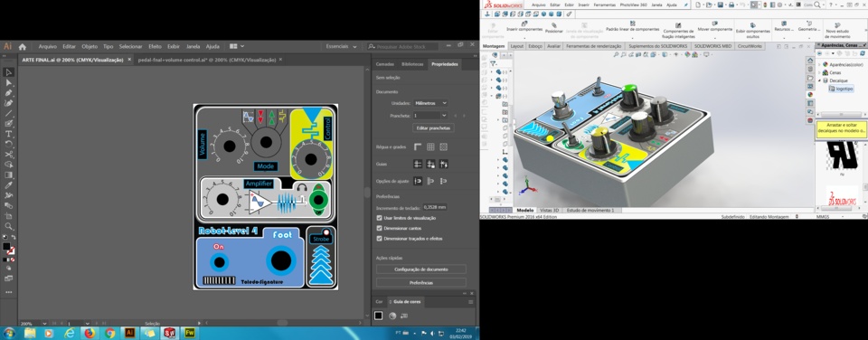This screenshot has height=340, width=868.
Task: Pick the Type tool
Action: [x=8, y=134]
